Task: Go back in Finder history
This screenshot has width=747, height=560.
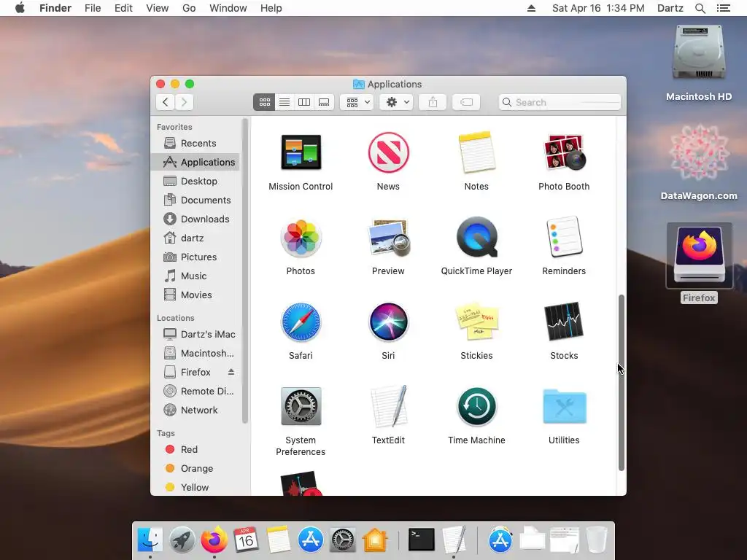Action: (166, 102)
